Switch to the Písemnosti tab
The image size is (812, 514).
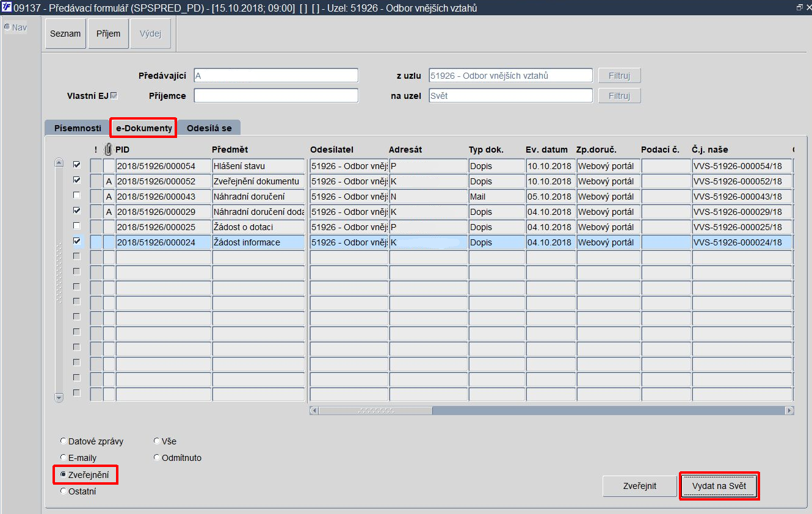tap(78, 128)
